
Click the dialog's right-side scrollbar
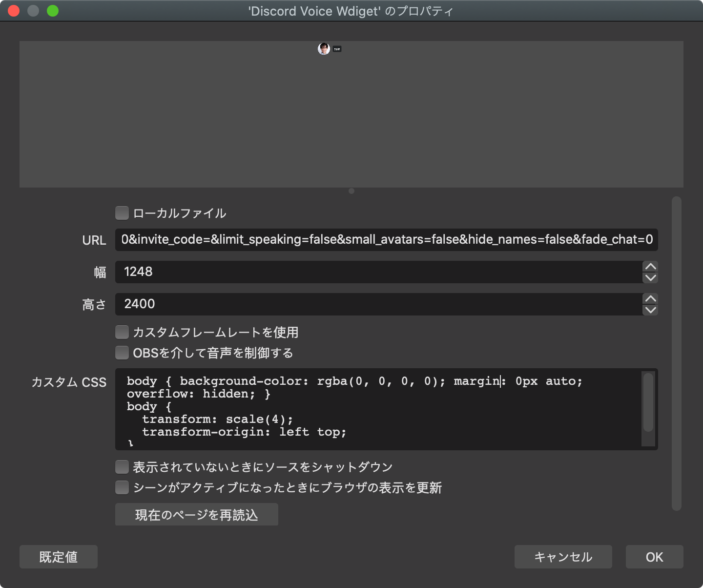(x=678, y=342)
